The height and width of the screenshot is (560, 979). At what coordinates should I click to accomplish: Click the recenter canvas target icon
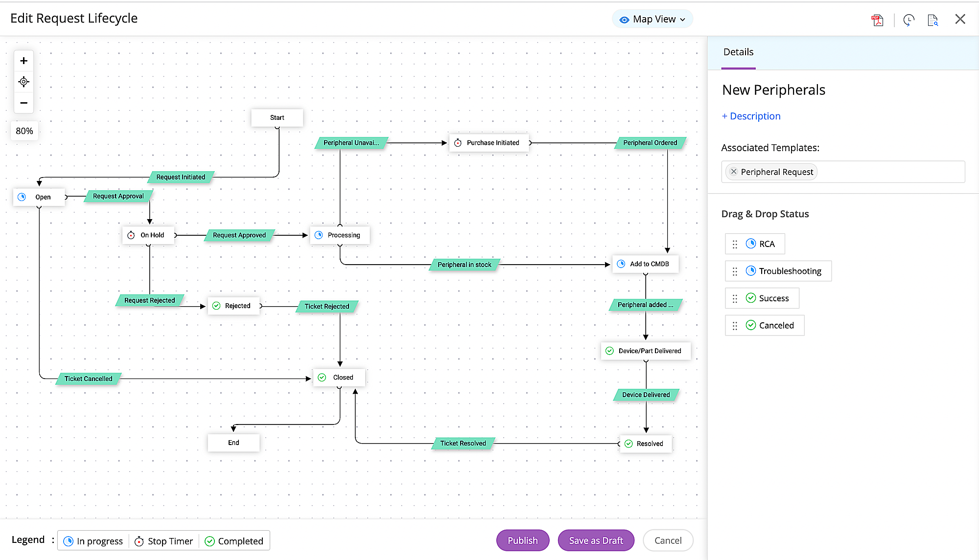23,82
